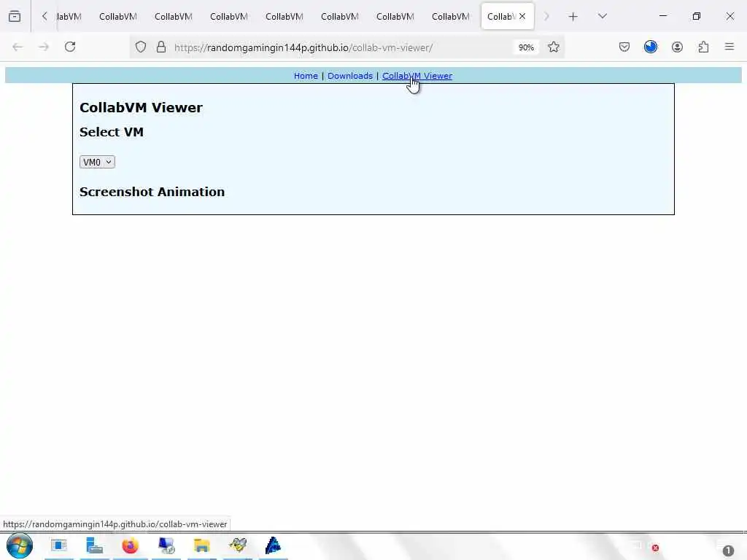The height and width of the screenshot is (560, 747).
Task: Open the tools-and-keys taskbar icon
Action: 238,545
